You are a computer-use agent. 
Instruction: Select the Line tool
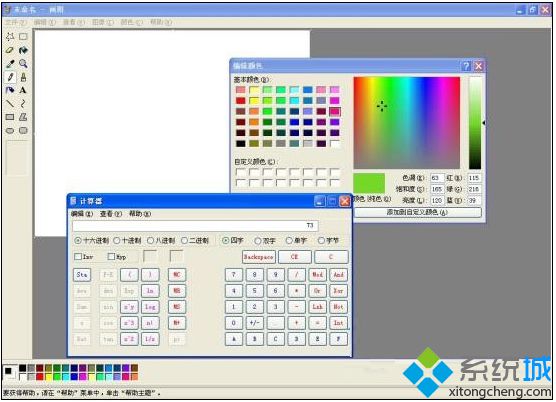coord(10,104)
